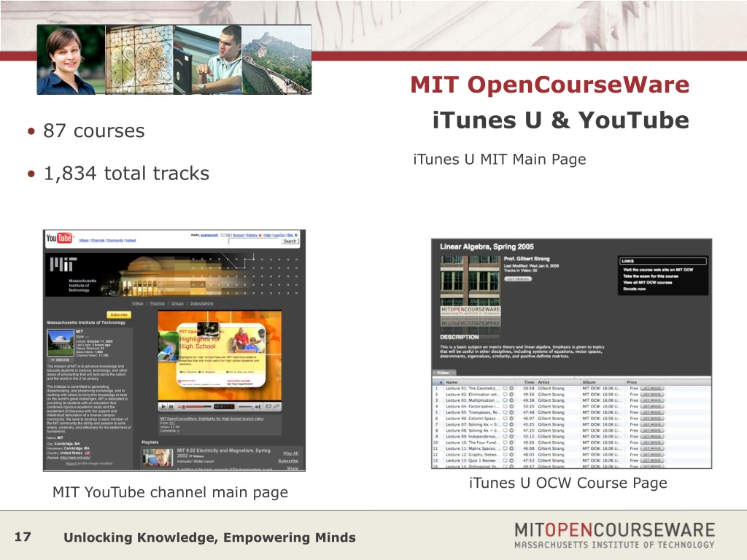747x560 pixels.
Task: Click the Donate now link
Action: [634, 289]
